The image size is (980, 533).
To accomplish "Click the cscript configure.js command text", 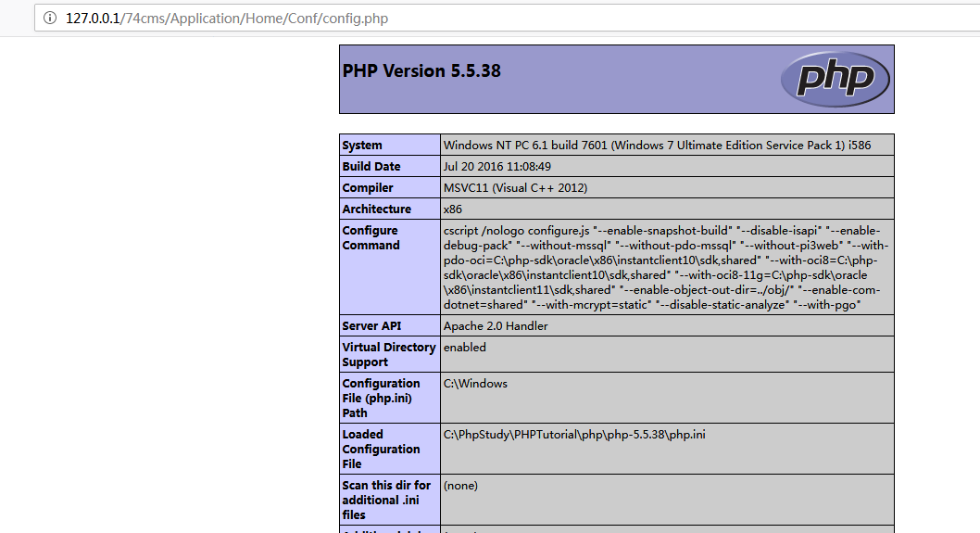I will [666, 268].
